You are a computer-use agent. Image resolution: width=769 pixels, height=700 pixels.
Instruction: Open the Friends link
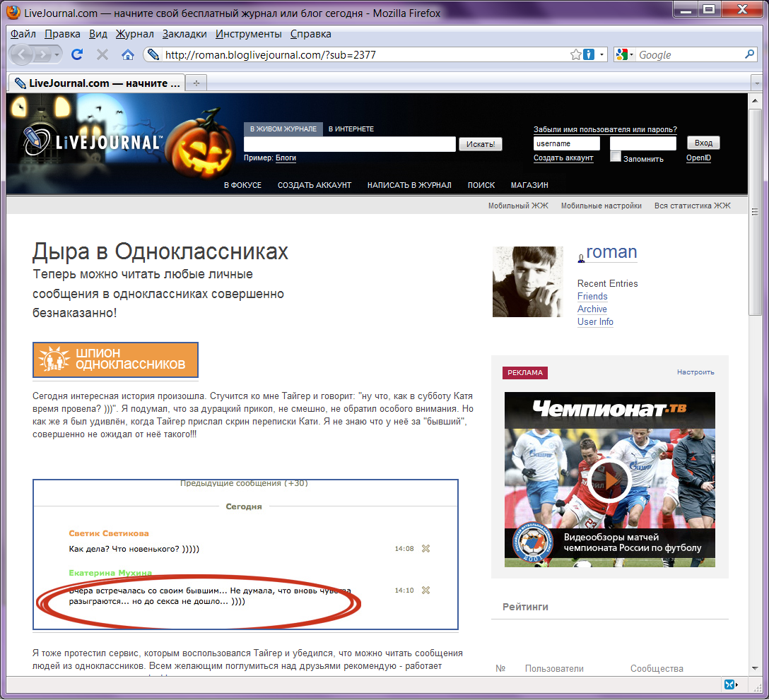point(592,297)
